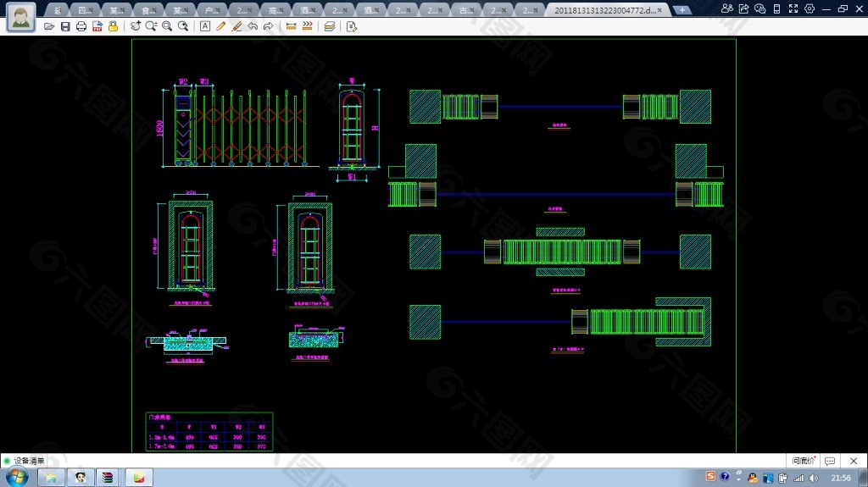
Task: Open the WinRAR books taskbar icon
Action: coord(108,478)
